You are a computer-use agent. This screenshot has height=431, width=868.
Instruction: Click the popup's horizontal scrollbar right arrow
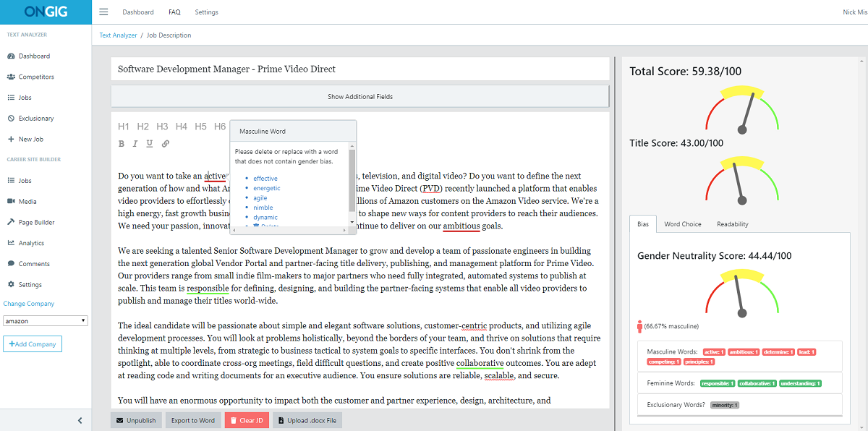click(345, 230)
